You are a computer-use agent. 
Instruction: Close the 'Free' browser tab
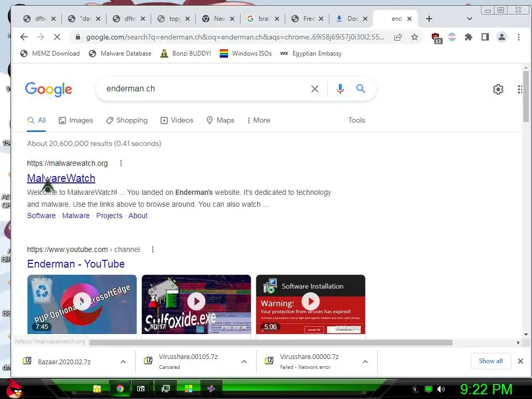click(321, 19)
